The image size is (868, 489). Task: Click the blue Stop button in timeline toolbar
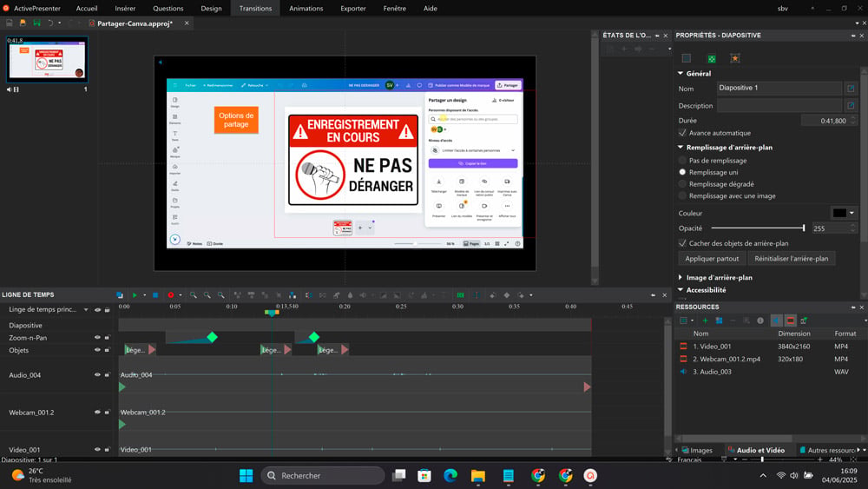click(x=155, y=295)
